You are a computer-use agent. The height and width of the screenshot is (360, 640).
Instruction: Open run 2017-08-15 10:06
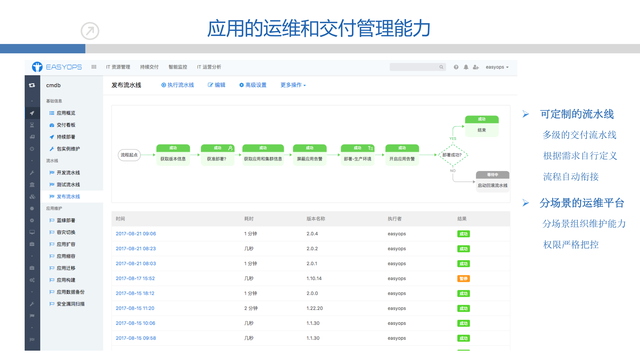tap(136, 323)
